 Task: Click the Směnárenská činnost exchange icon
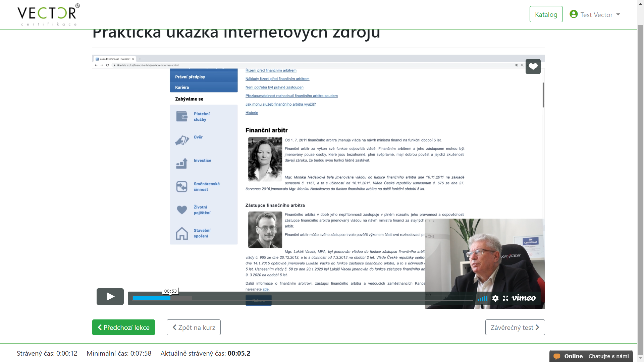tap(182, 186)
